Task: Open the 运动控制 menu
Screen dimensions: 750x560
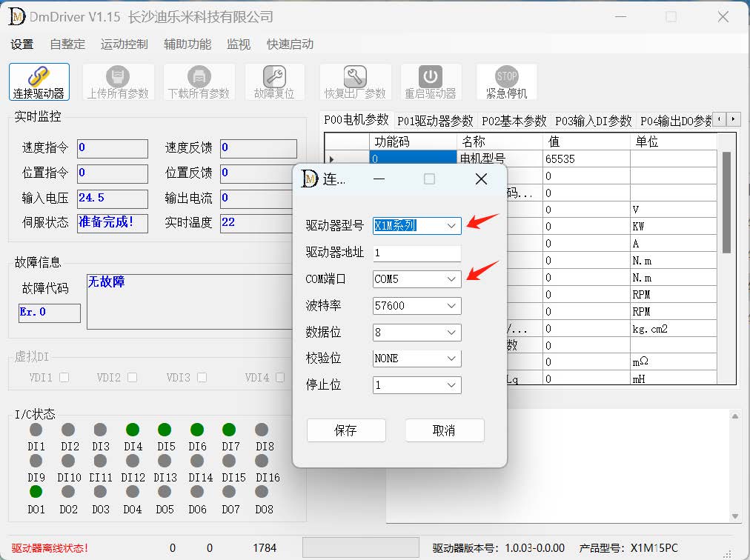Action: point(125,44)
